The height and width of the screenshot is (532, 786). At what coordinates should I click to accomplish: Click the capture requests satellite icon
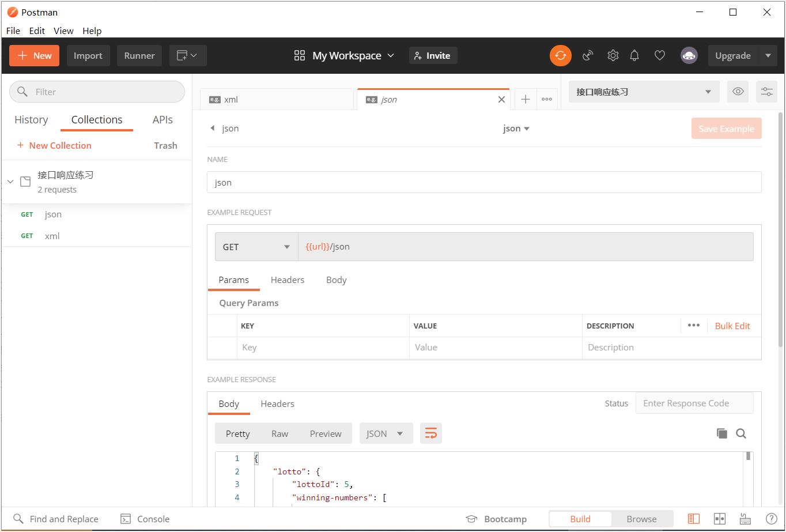click(x=588, y=55)
